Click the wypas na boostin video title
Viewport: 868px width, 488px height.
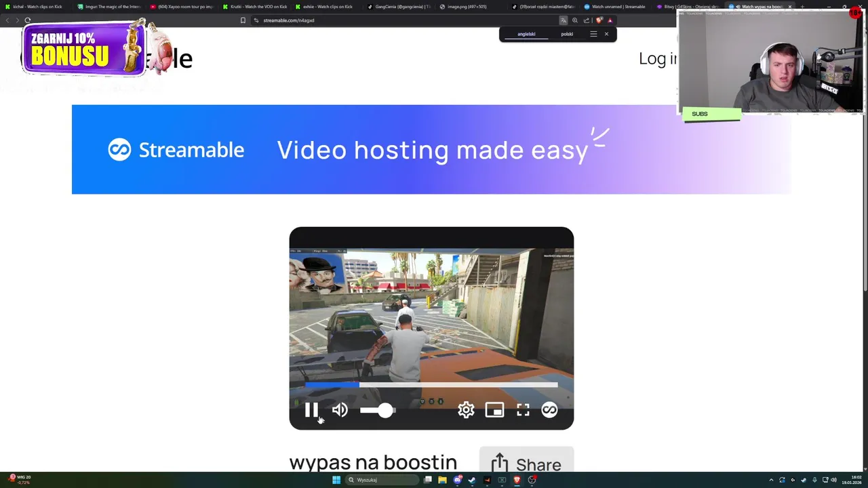tap(373, 462)
